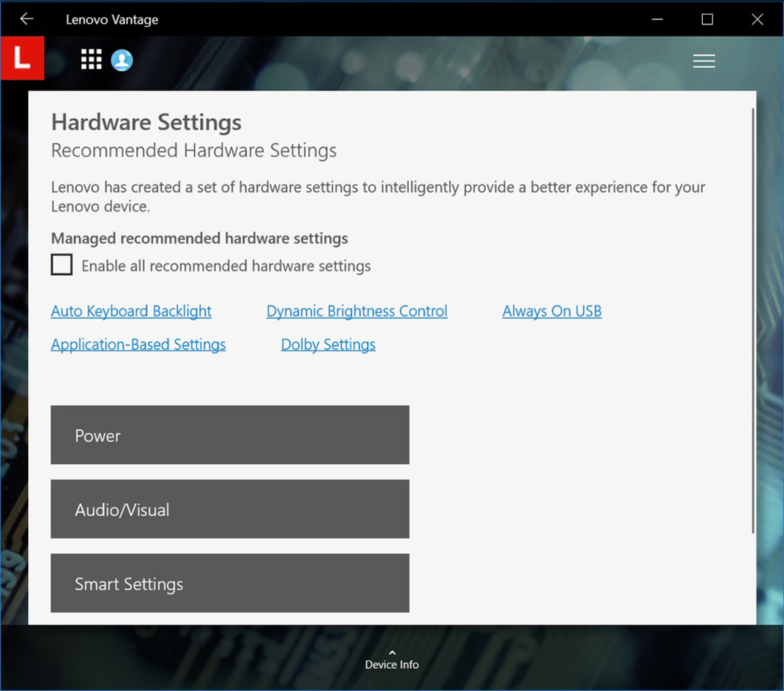784x691 pixels.
Task: Open Dynamic Brightness Control link
Action: click(x=357, y=311)
